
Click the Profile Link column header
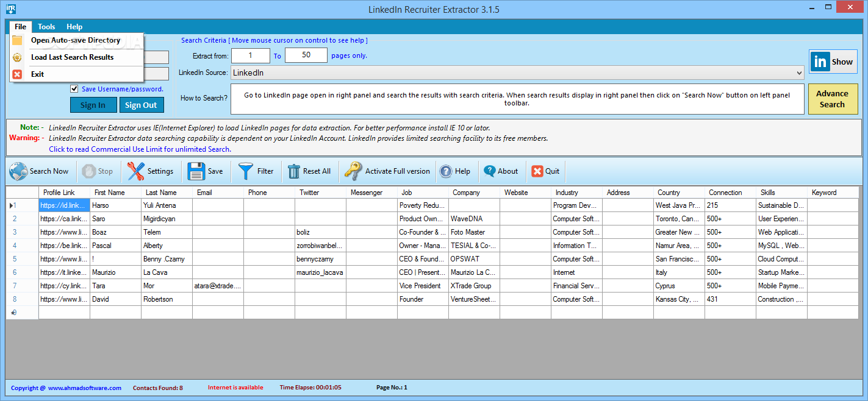65,193
